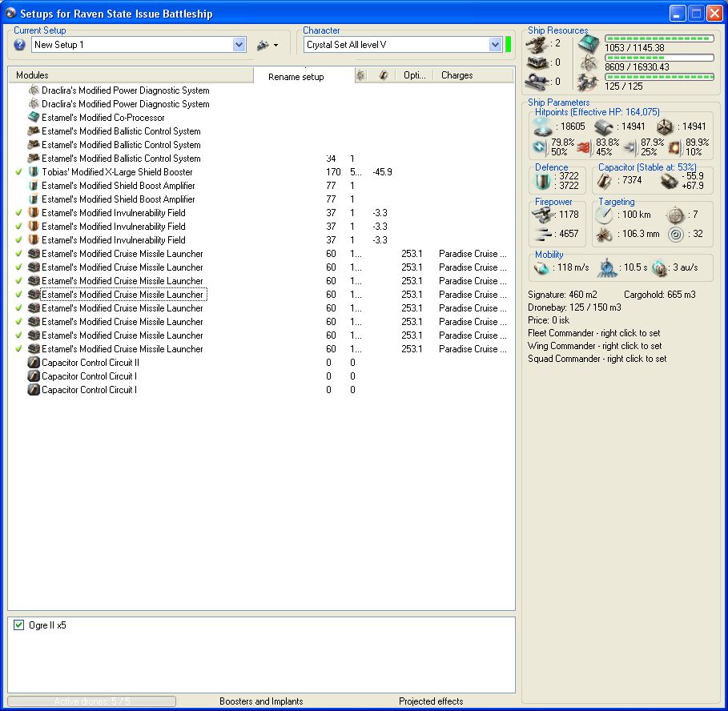Click the align time icon at 10.5 s

(x=606, y=267)
